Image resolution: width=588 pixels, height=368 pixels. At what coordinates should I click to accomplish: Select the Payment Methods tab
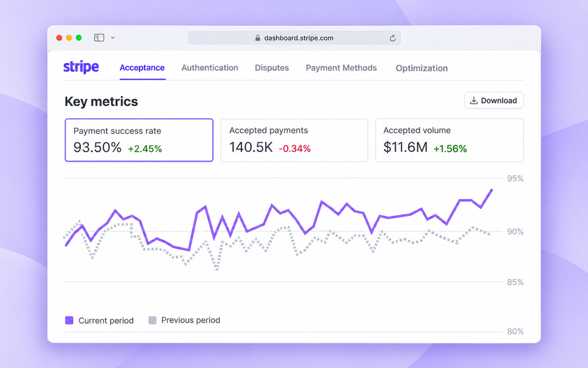pyautogui.click(x=341, y=67)
